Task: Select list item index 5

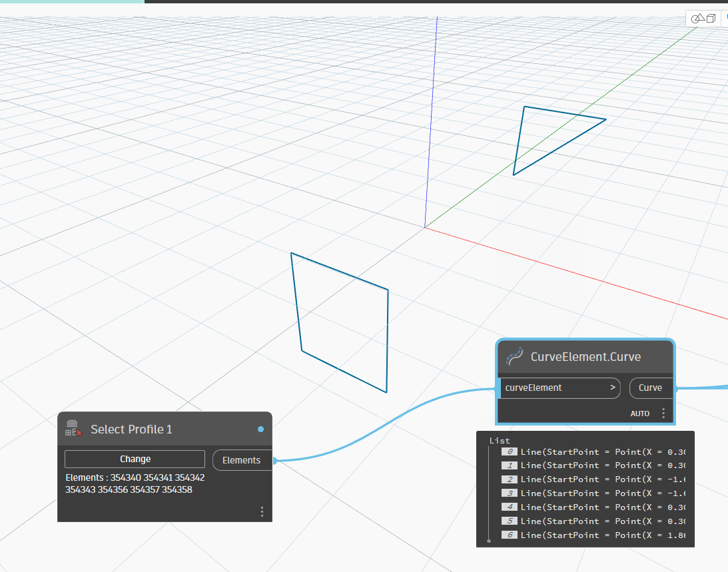Action: [510, 521]
